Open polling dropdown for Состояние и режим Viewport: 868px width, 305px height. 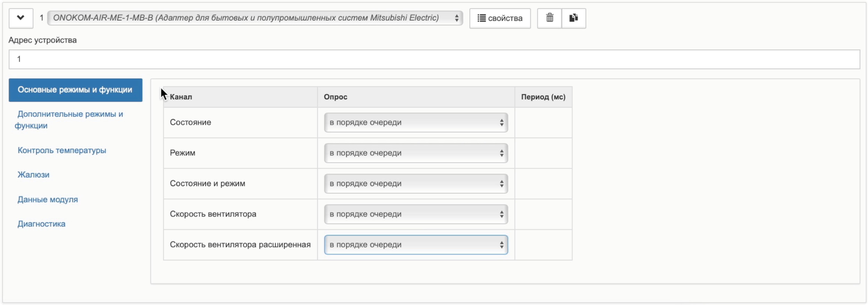[415, 184]
